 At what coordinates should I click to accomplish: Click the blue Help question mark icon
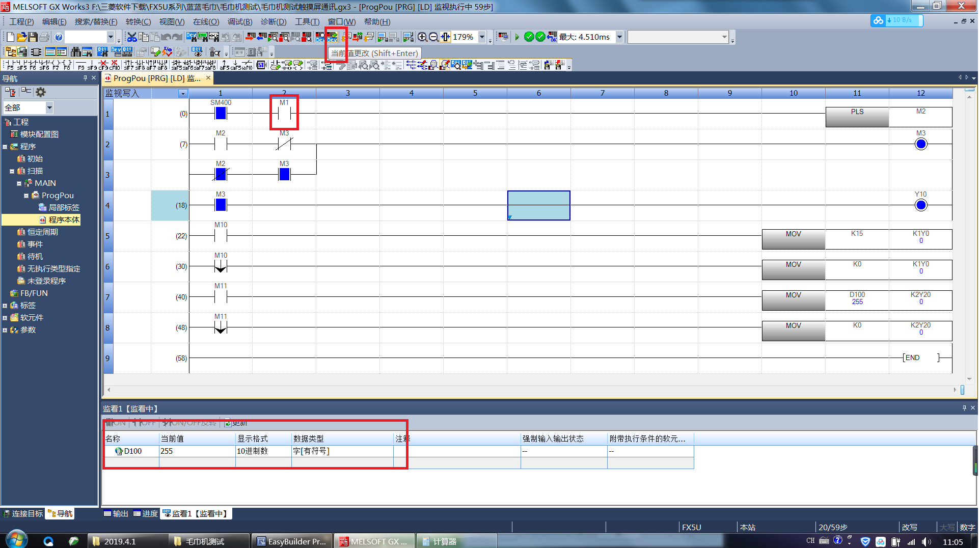[x=59, y=37]
